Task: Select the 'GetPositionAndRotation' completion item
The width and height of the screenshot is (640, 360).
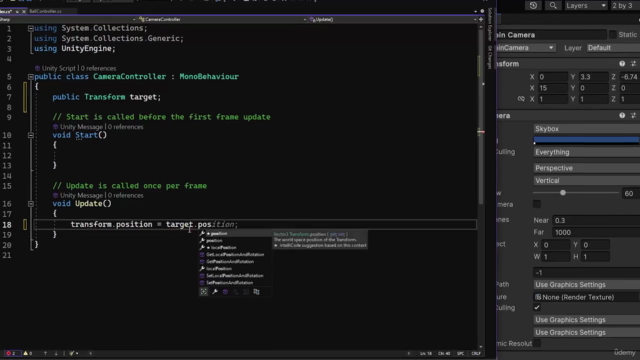Action: pos(235,262)
